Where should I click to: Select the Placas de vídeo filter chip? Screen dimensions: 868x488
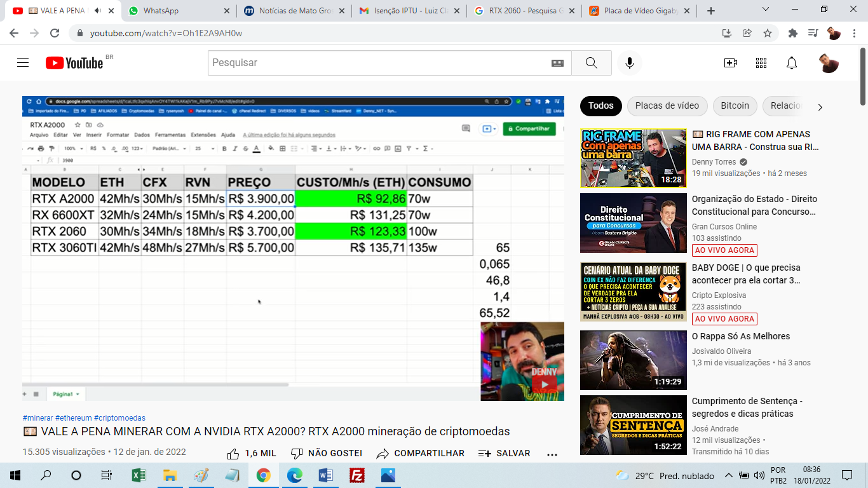(667, 105)
